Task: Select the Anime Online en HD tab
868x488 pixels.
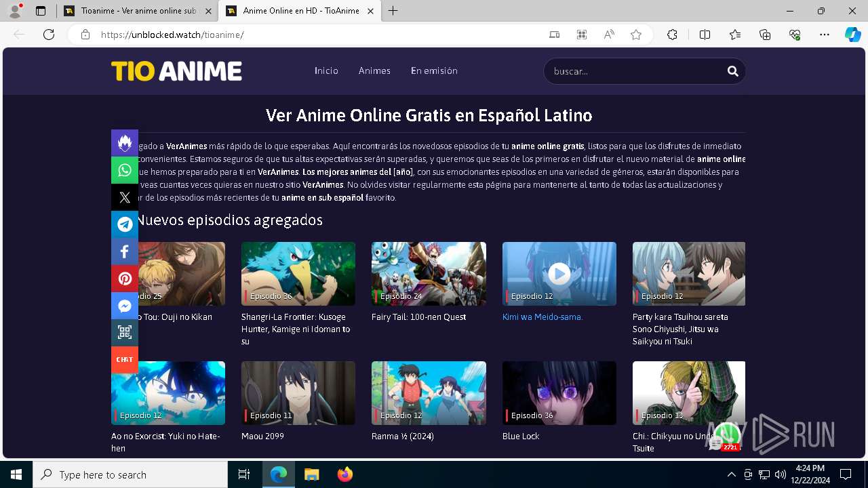Action: [301, 11]
